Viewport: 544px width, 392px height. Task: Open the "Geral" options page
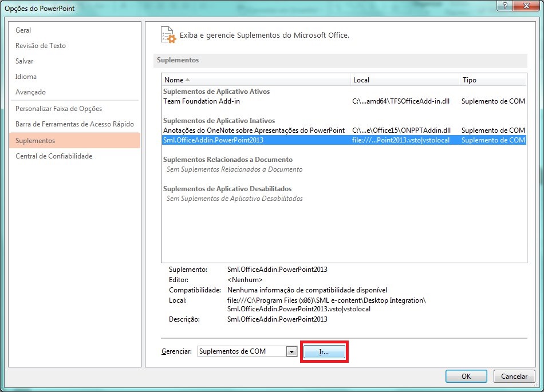pos(23,30)
